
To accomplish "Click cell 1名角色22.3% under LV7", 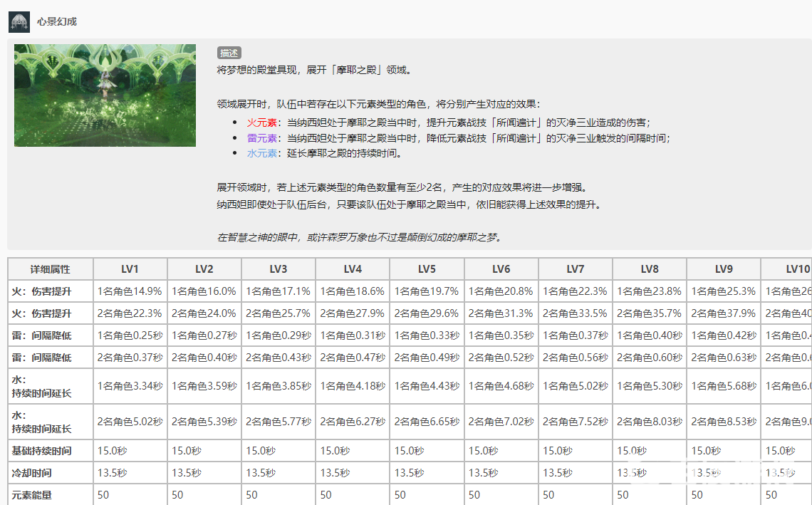I will pyautogui.click(x=576, y=291).
